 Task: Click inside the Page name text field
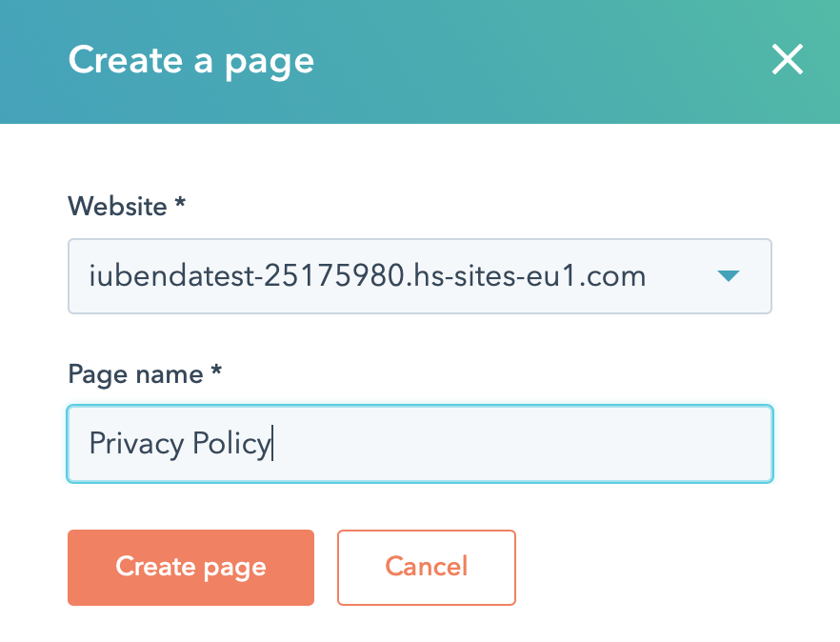(x=419, y=444)
